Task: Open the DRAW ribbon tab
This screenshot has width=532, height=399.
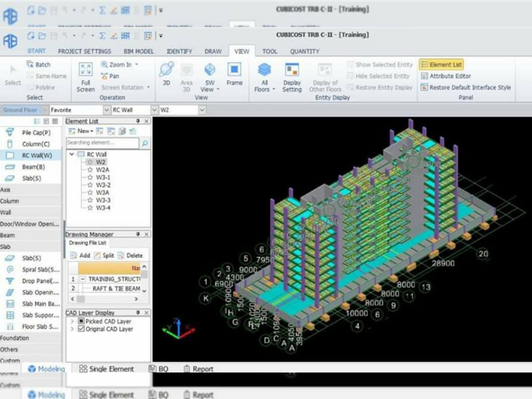Action: [213, 51]
